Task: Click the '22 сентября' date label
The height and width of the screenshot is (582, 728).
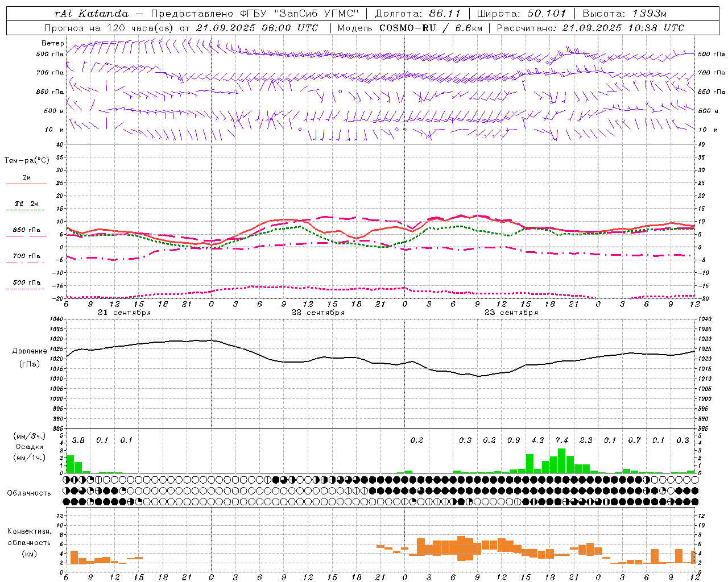Action: coord(318,313)
